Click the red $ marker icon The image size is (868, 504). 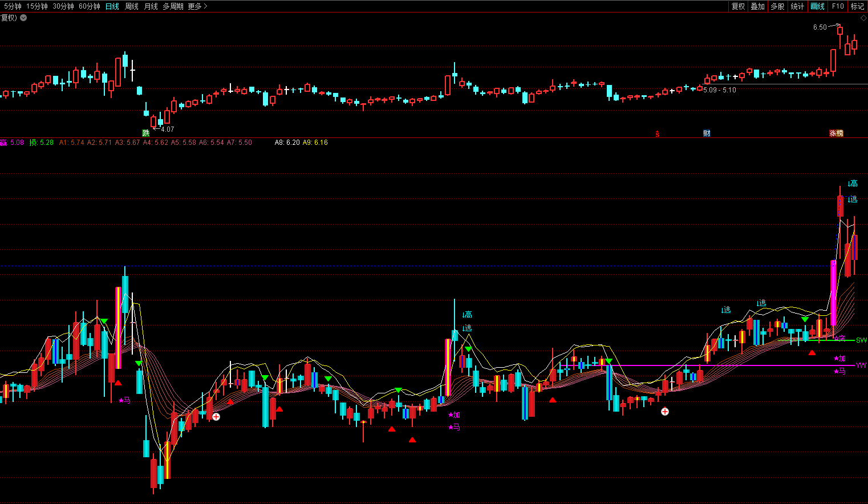click(x=658, y=134)
